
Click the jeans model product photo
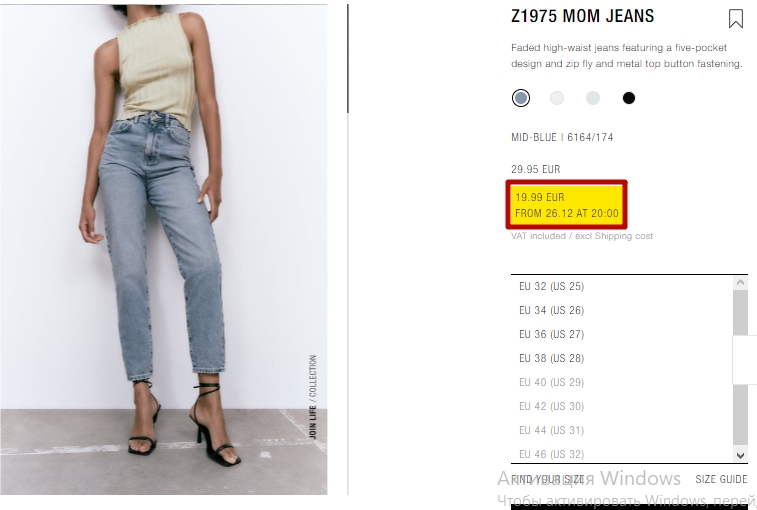point(164,249)
